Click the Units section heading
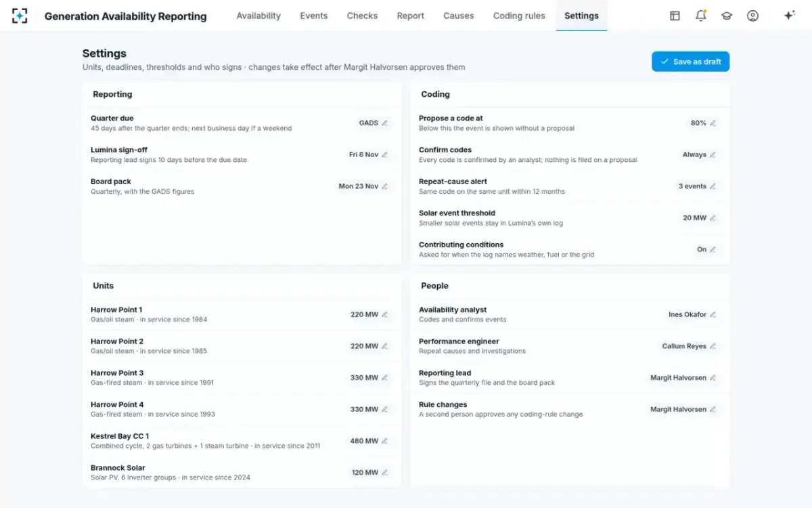The height and width of the screenshot is (508, 812). coord(103,286)
